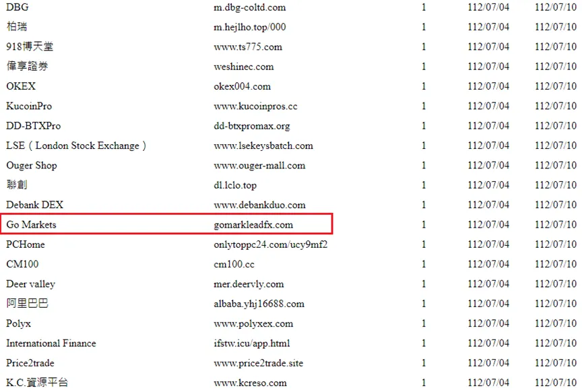Click the URL "dd-btxpromax.org"
Image resolution: width=582 pixels, height=392 pixels.
pos(252,126)
